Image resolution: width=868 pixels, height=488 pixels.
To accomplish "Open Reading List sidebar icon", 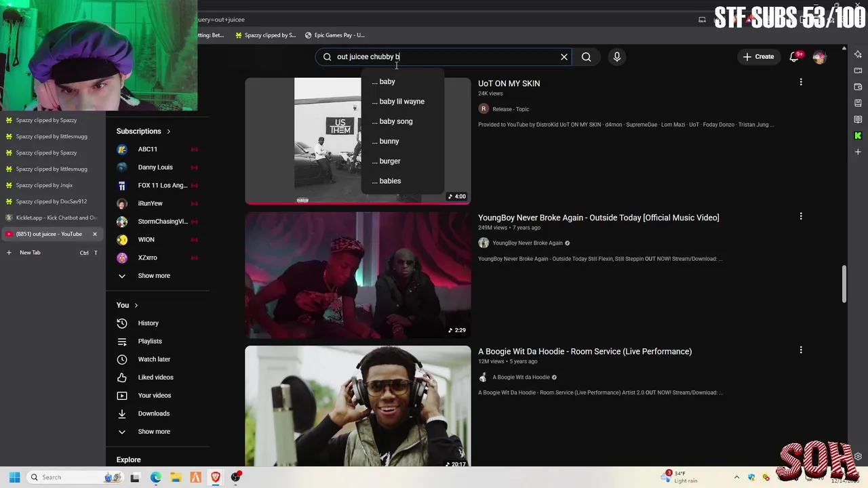I will 858,119.
